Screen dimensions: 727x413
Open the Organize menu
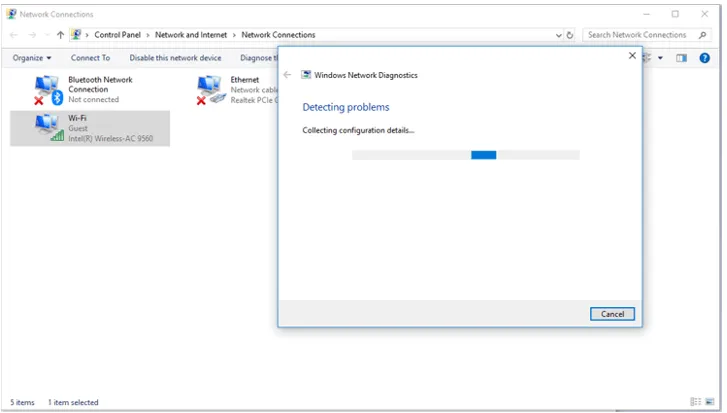[32, 58]
